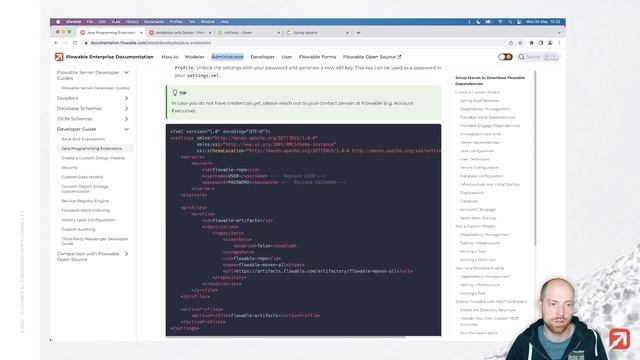Switch to the Artifacts browser tab
Screen dimensions: 640x360
(249, 32)
